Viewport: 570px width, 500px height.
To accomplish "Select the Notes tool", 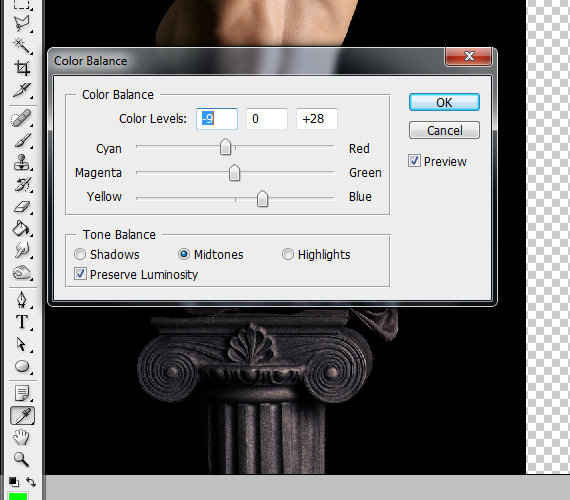I will click(x=22, y=393).
